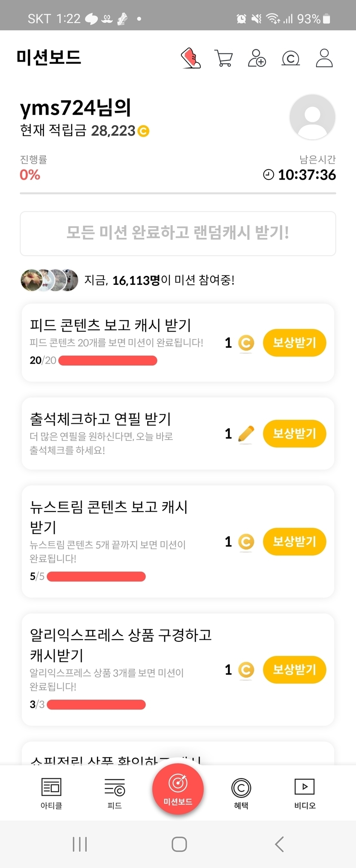Tap the invite friend icon
Image resolution: width=356 pixels, height=868 pixels.
pyautogui.click(x=257, y=58)
